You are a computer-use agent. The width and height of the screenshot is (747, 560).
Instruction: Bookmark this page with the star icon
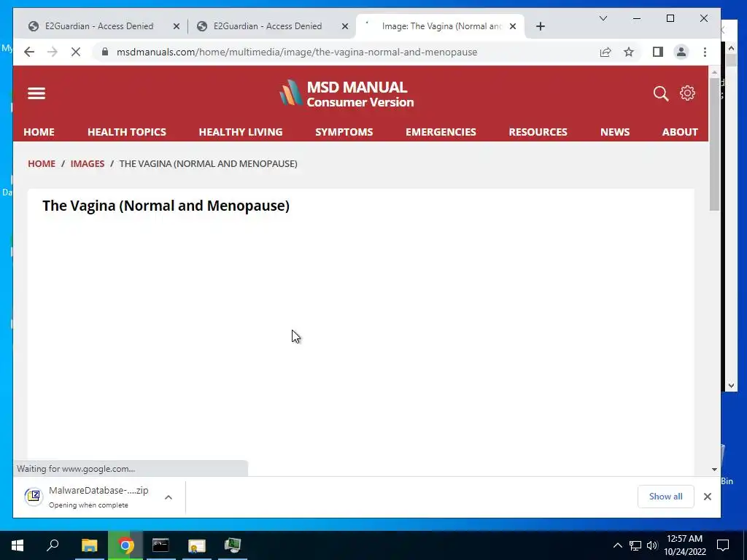629,52
